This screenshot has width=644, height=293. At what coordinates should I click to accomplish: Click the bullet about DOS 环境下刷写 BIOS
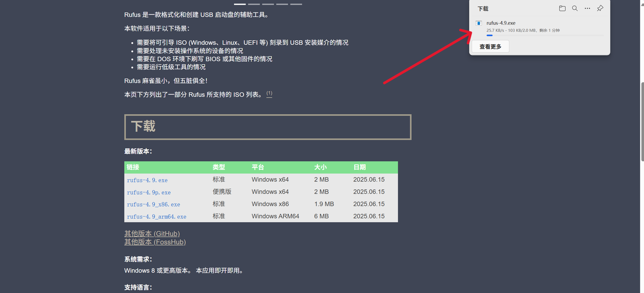coord(204,59)
